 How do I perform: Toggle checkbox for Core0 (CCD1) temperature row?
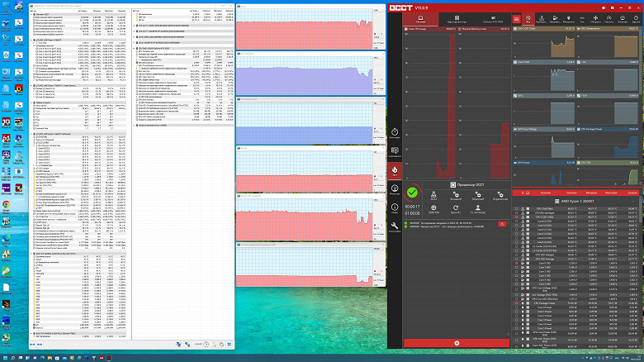click(x=517, y=221)
